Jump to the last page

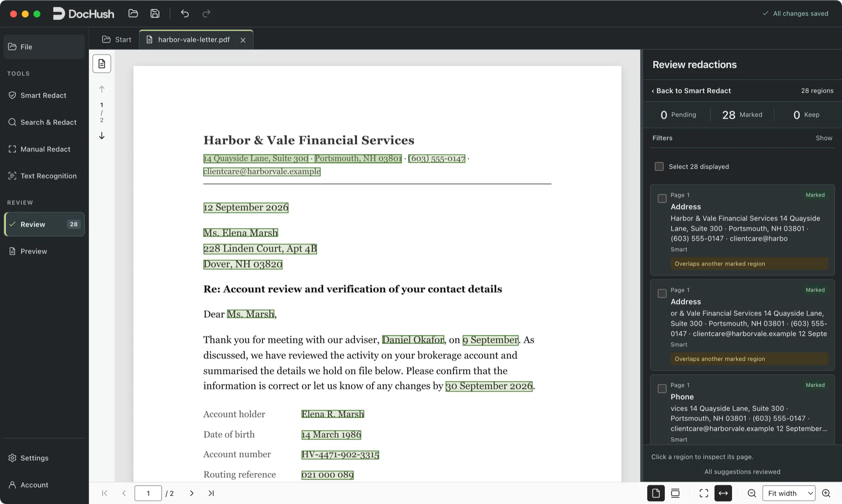[211, 493]
